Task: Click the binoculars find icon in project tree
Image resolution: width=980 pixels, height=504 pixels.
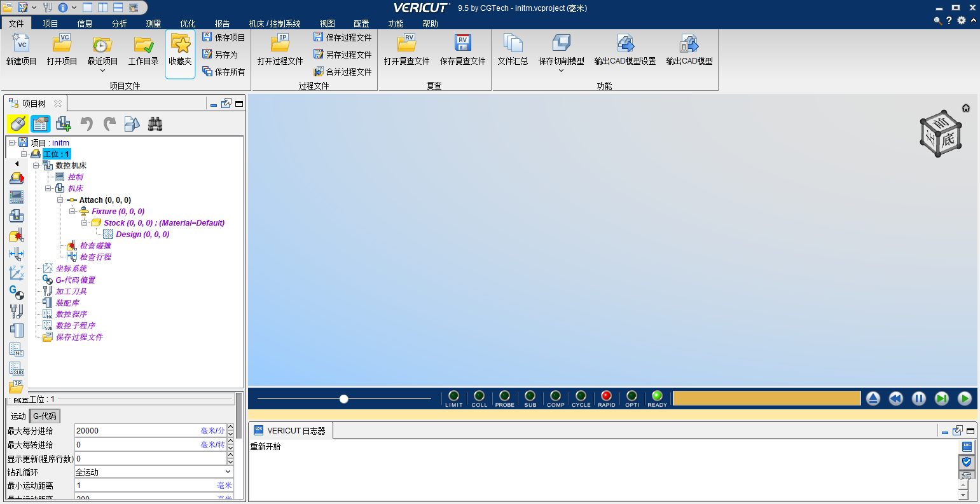Action: point(155,124)
